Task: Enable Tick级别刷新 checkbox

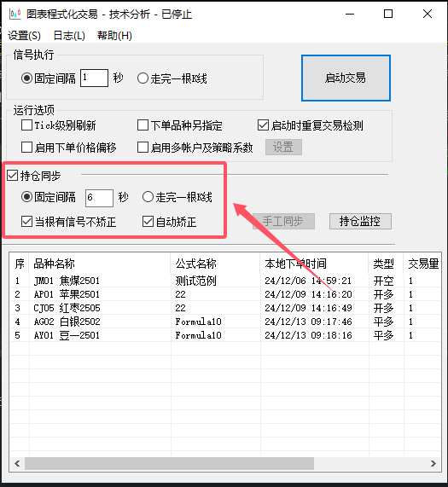Action: [26, 125]
